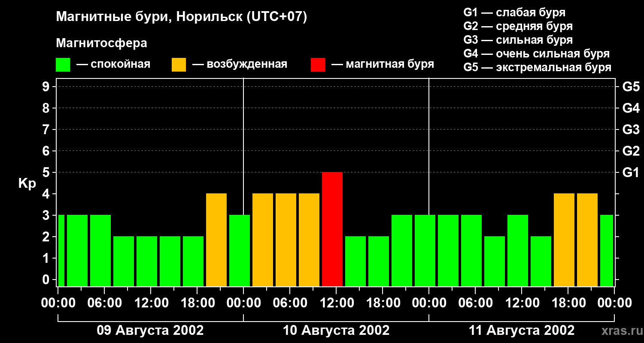
Task: Click the 'G3' label on the right axis
Action: pyautogui.click(x=631, y=129)
